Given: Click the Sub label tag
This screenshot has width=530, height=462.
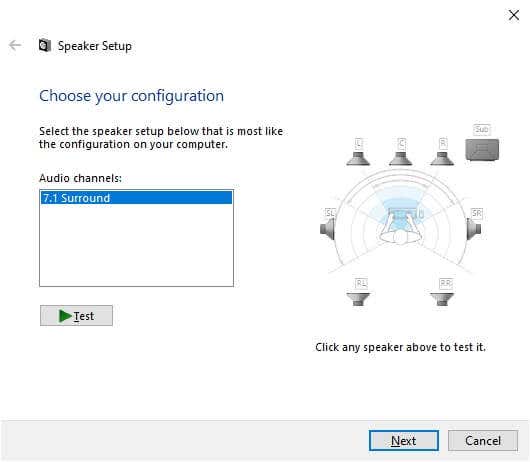Looking at the screenshot, I should click(x=482, y=129).
